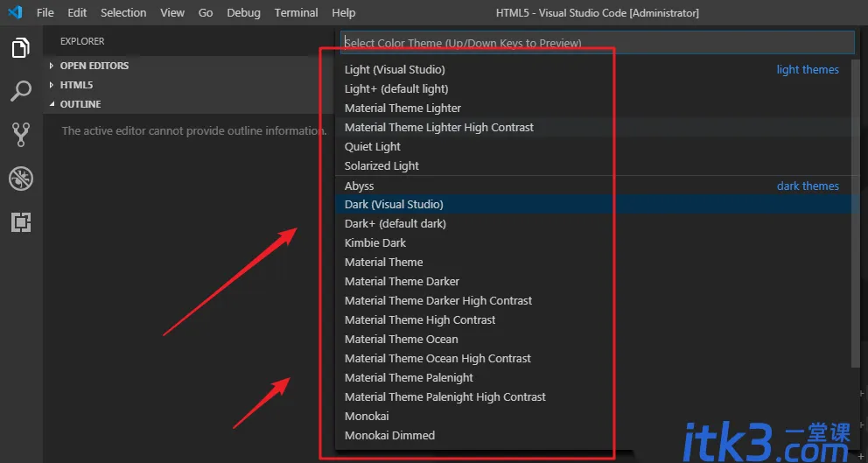Expand the HTML5 folder section
Viewport: 868px width, 463px height.
click(189, 85)
